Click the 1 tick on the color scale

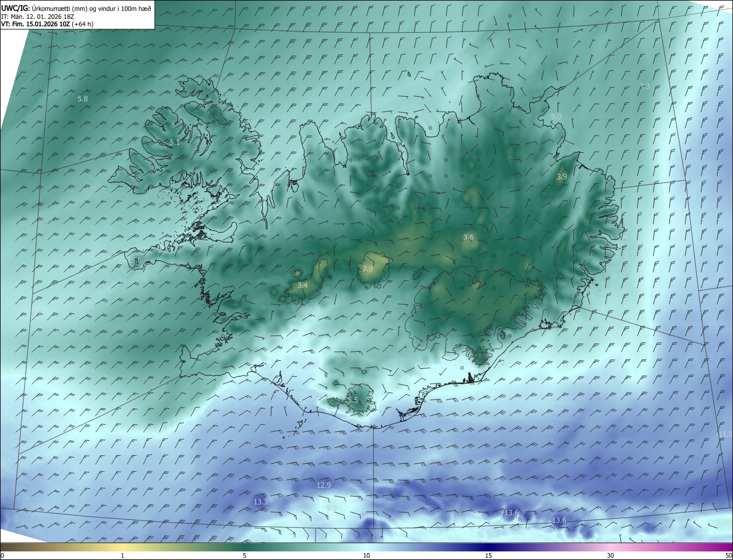click(123, 555)
